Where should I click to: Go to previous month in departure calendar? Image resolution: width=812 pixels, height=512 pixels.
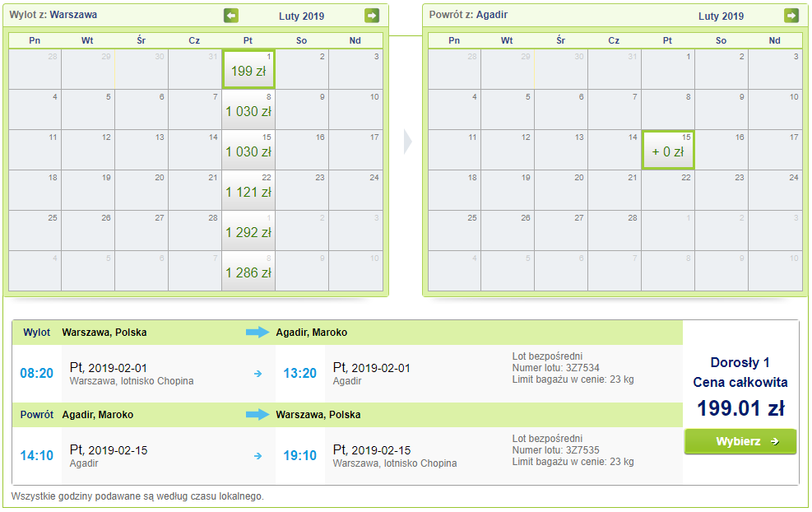click(x=231, y=16)
